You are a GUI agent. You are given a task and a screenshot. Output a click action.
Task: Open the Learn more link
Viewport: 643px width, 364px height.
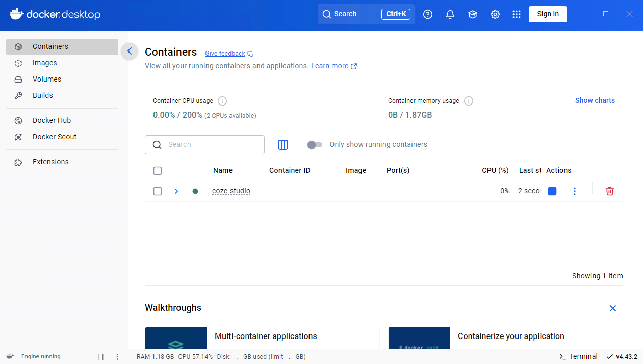pyautogui.click(x=330, y=66)
